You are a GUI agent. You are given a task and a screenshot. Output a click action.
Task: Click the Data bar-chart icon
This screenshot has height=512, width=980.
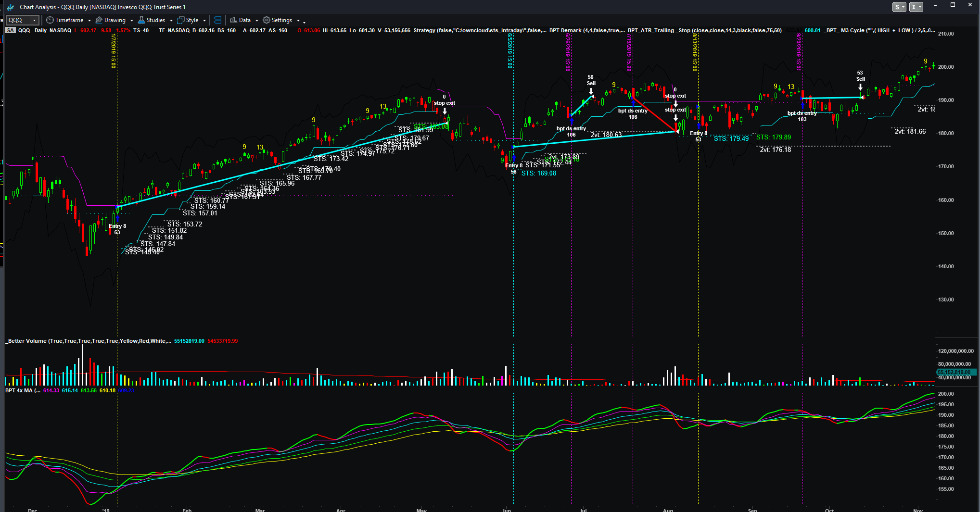(x=233, y=20)
